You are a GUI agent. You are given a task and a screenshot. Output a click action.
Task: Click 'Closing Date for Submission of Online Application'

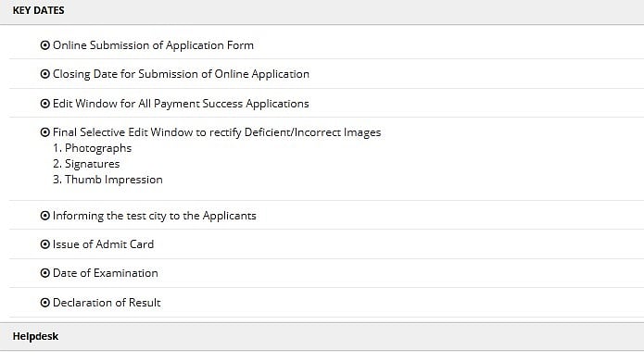pyautogui.click(x=181, y=74)
